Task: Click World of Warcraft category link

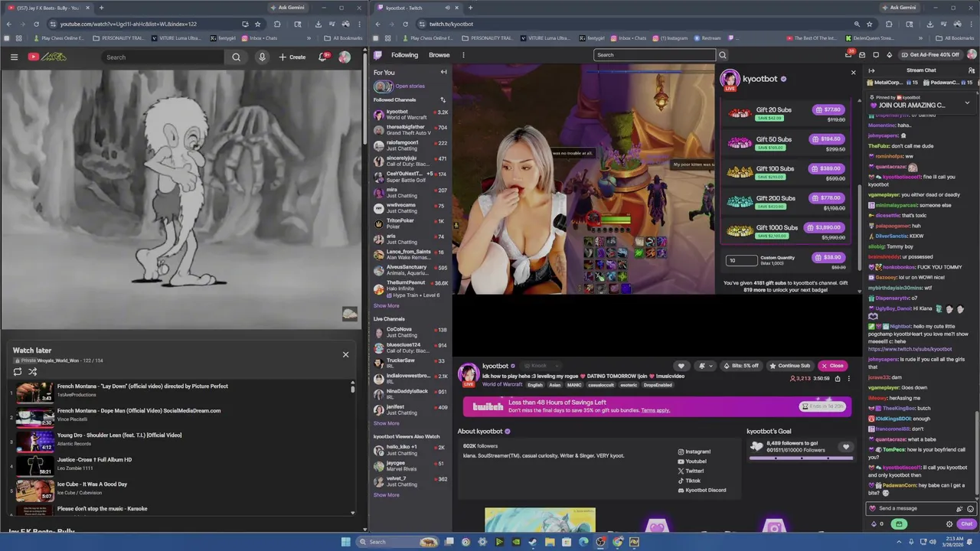Action: (x=502, y=384)
